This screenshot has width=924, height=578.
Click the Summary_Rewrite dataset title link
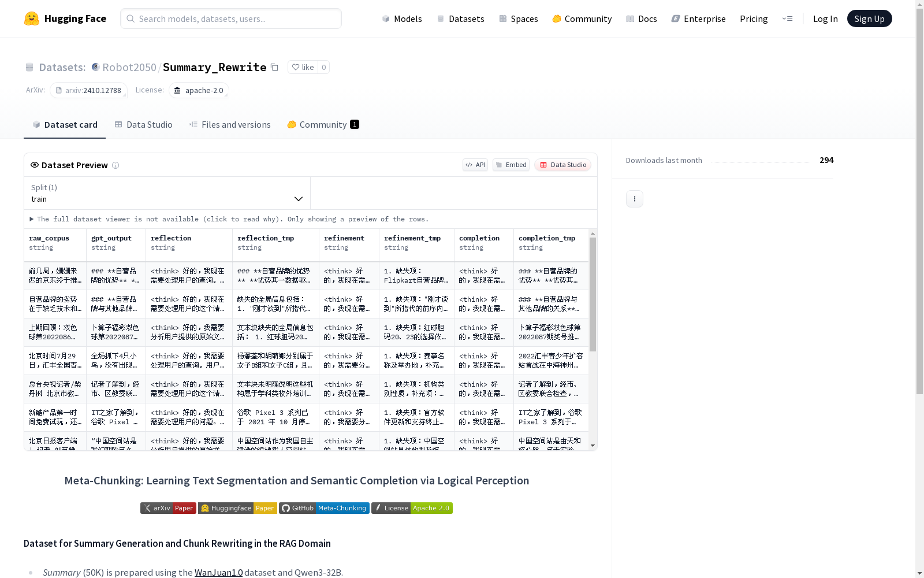(x=214, y=67)
